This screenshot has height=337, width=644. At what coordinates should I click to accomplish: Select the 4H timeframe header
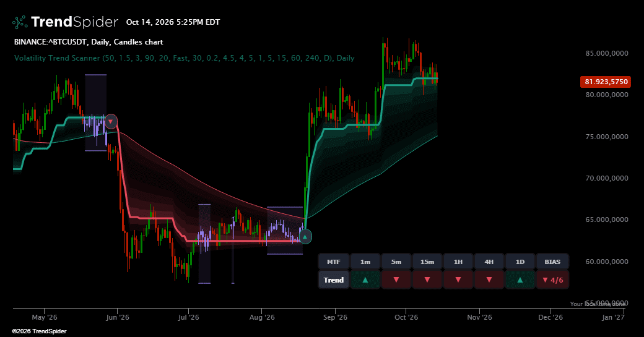(489, 262)
